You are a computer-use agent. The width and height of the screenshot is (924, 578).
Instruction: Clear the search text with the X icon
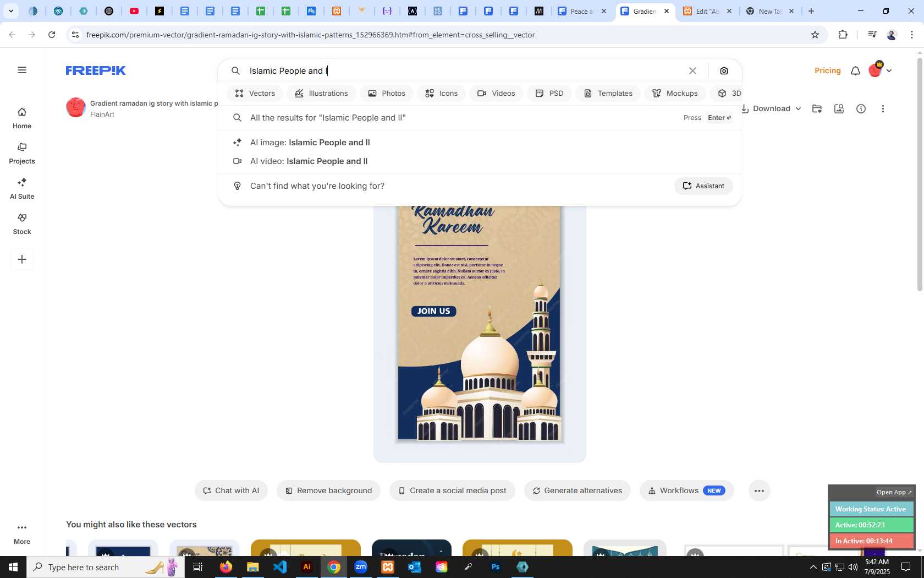pos(692,70)
